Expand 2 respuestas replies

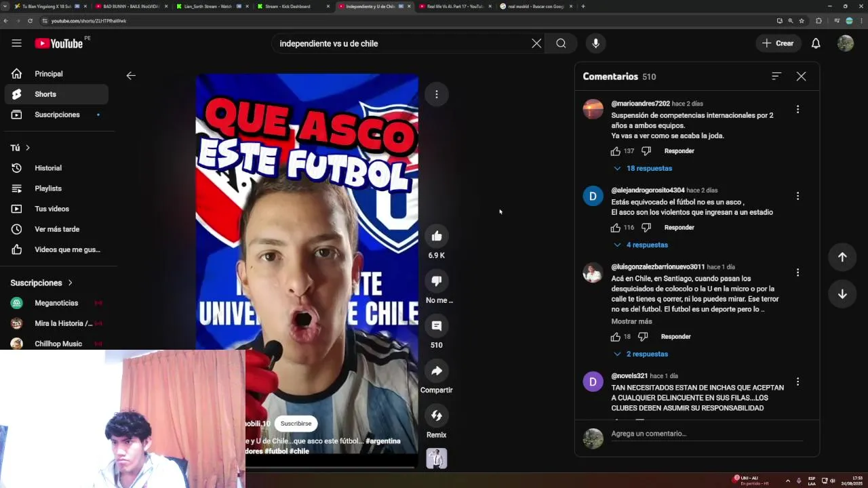[x=640, y=354]
